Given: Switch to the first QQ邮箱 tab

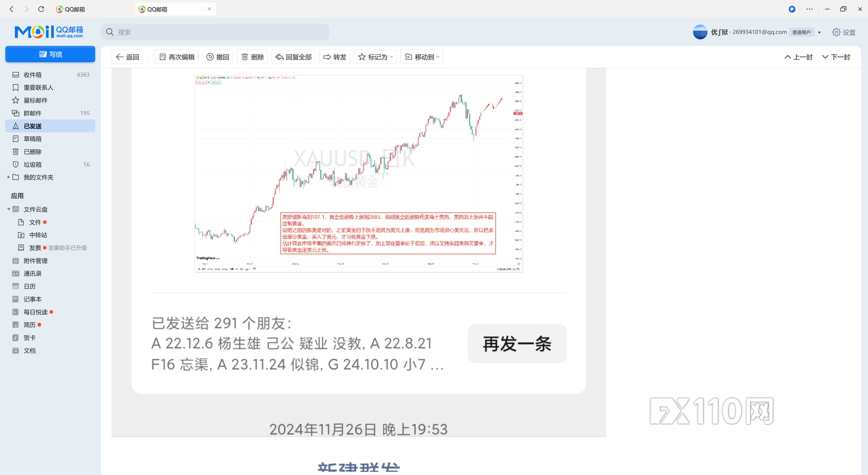Looking at the screenshot, I should 71,9.
